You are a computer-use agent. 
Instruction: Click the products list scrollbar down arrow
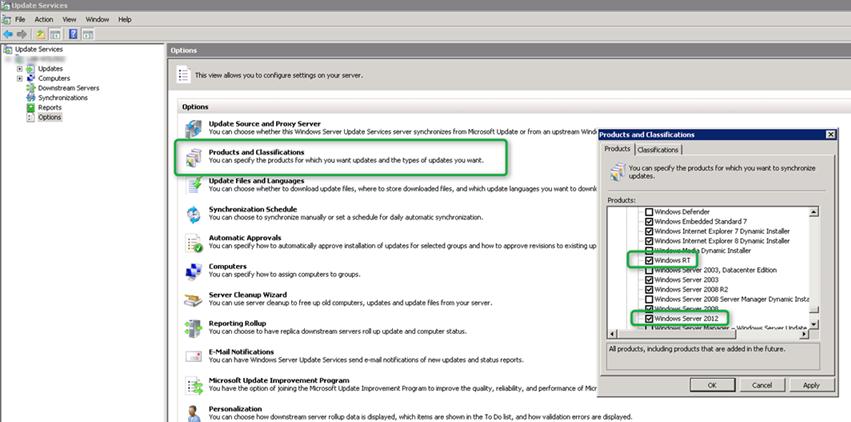click(816, 324)
